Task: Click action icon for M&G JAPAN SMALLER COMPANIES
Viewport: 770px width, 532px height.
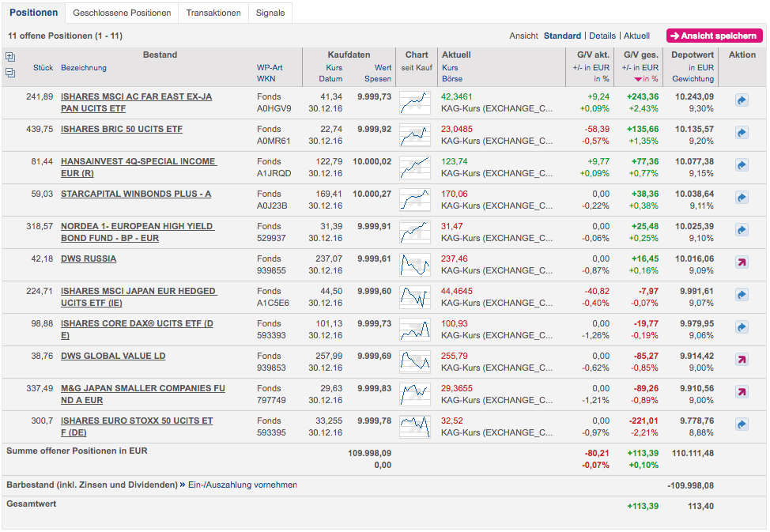Action: pos(742,392)
